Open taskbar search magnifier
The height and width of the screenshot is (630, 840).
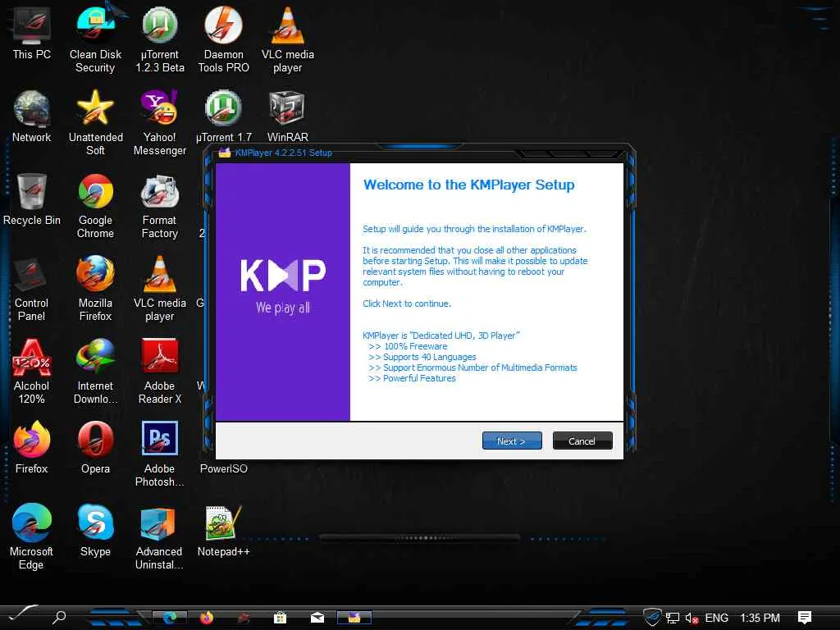click(x=59, y=617)
